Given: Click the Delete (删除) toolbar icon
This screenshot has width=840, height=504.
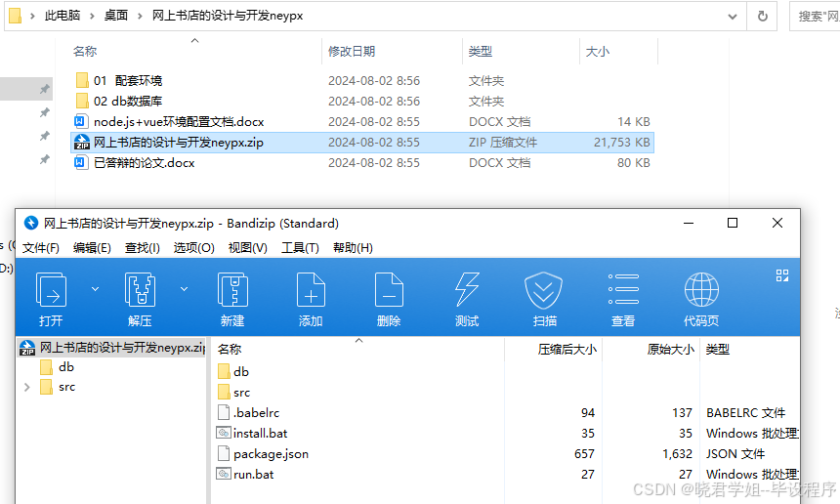Looking at the screenshot, I should [x=389, y=290].
